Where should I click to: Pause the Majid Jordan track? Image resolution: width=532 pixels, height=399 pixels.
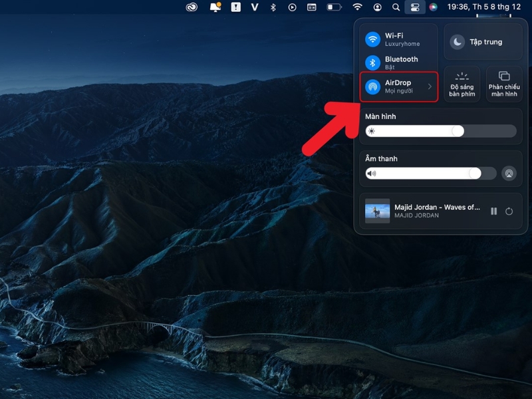(x=493, y=211)
